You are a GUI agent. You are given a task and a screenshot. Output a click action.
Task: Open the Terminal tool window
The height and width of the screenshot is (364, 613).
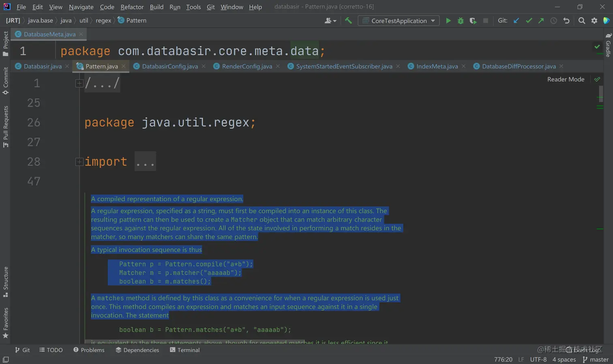point(185,350)
